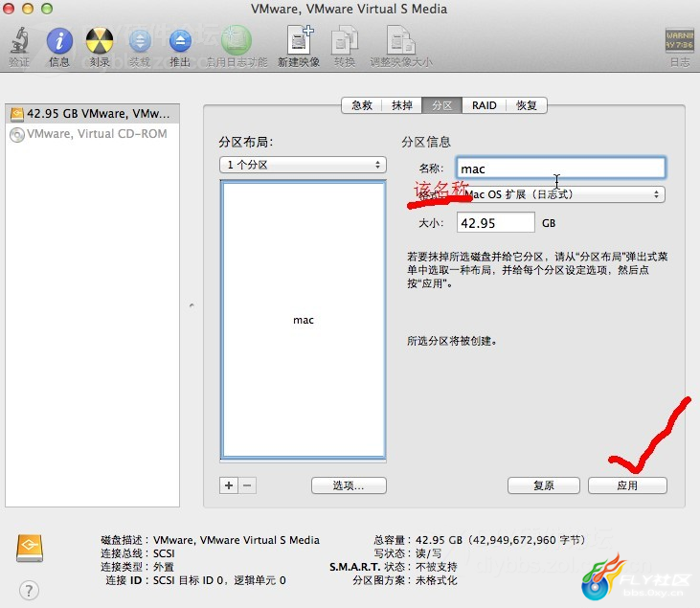Switch to First Aid (急救) tab
This screenshot has height=608, width=700.
pyautogui.click(x=362, y=105)
